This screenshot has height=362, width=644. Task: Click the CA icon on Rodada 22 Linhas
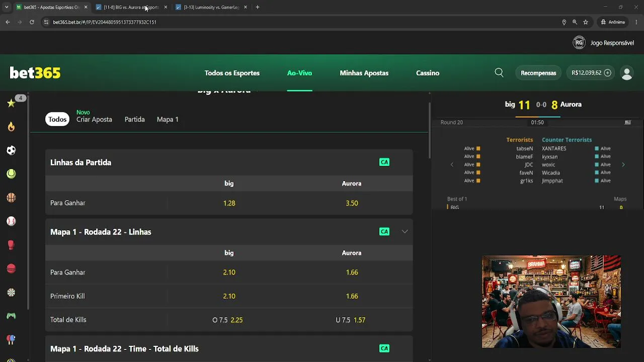pyautogui.click(x=384, y=231)
